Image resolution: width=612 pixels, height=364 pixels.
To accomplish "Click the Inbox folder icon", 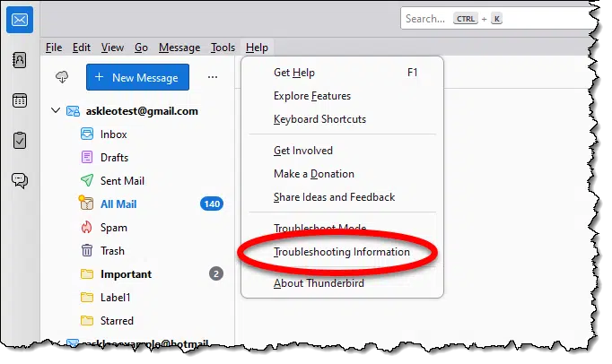I will [x=87, y=134].
